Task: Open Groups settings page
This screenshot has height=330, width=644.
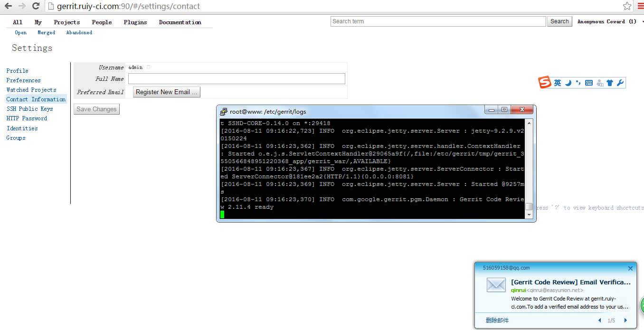Action: point(16,138)
